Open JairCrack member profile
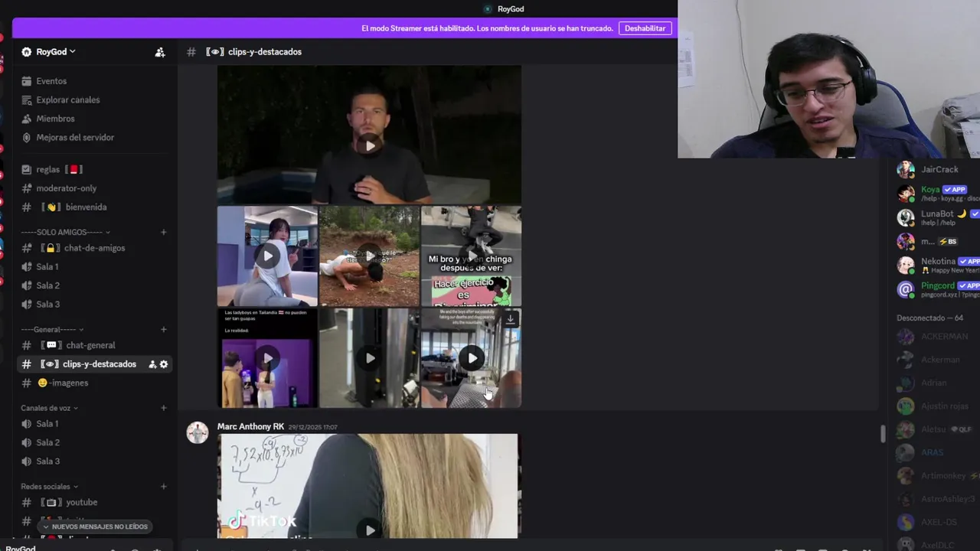This screenshot has width=980, height=551. (x=938, y=170)
